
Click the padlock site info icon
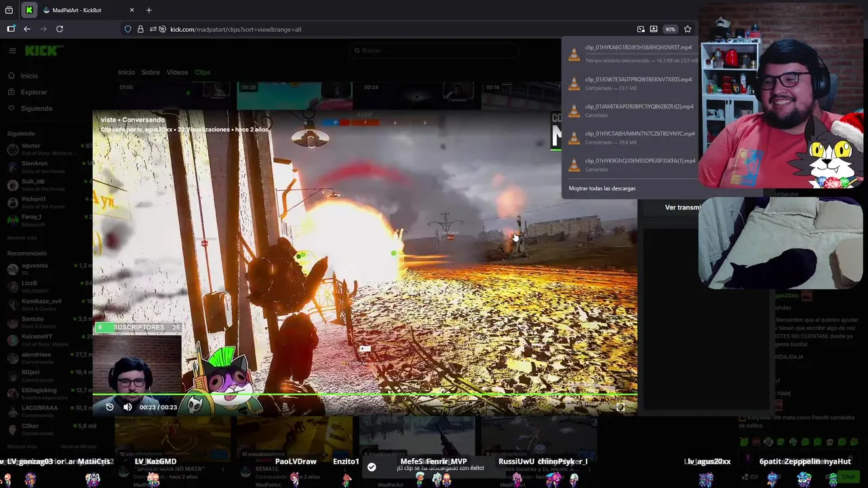point(140,29)
